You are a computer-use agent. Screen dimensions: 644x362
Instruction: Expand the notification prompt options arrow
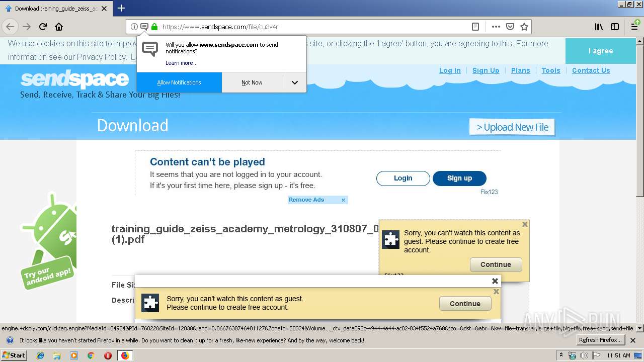pos(295,82)
